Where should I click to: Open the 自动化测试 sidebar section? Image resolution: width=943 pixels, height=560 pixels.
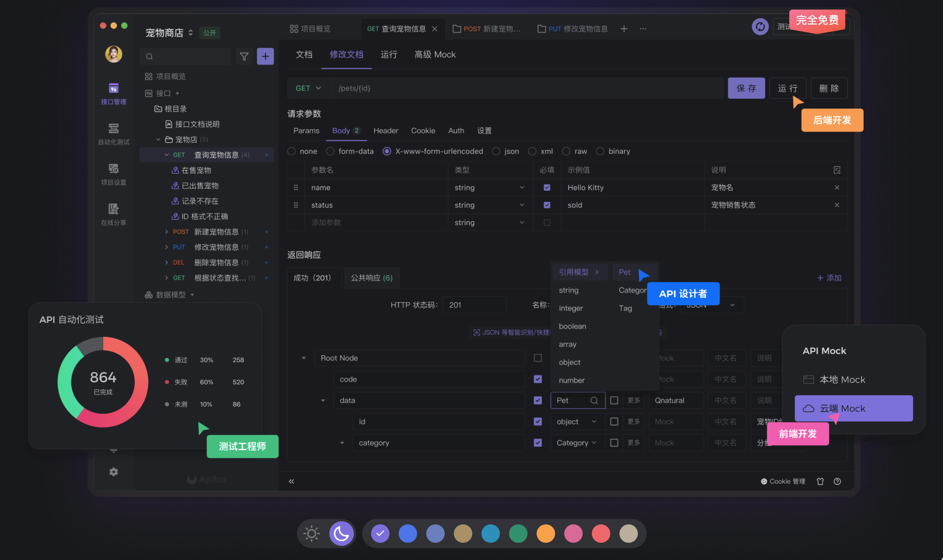tap(113, 134)
